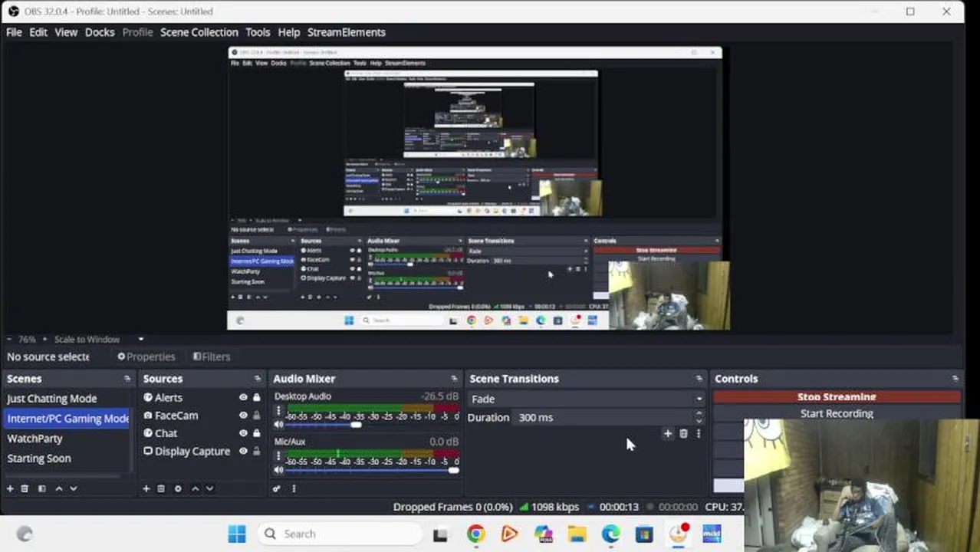Add a new source with the plus icon
980x552 pixels.
tap(146, 488)
